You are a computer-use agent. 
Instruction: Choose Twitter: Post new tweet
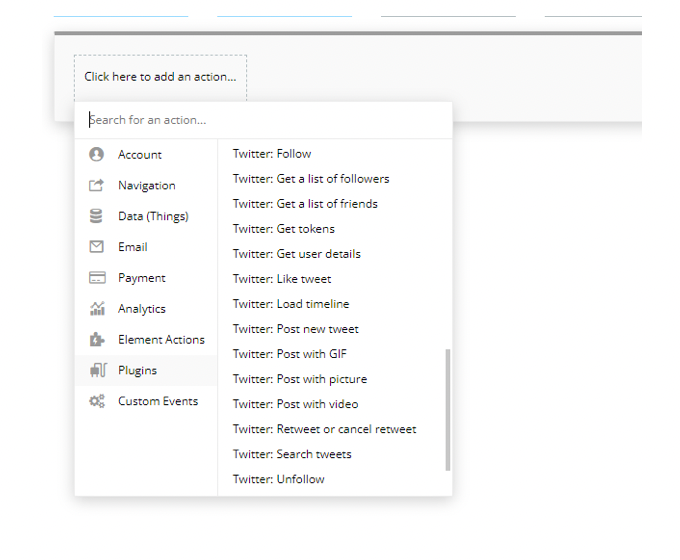[296, 329]
